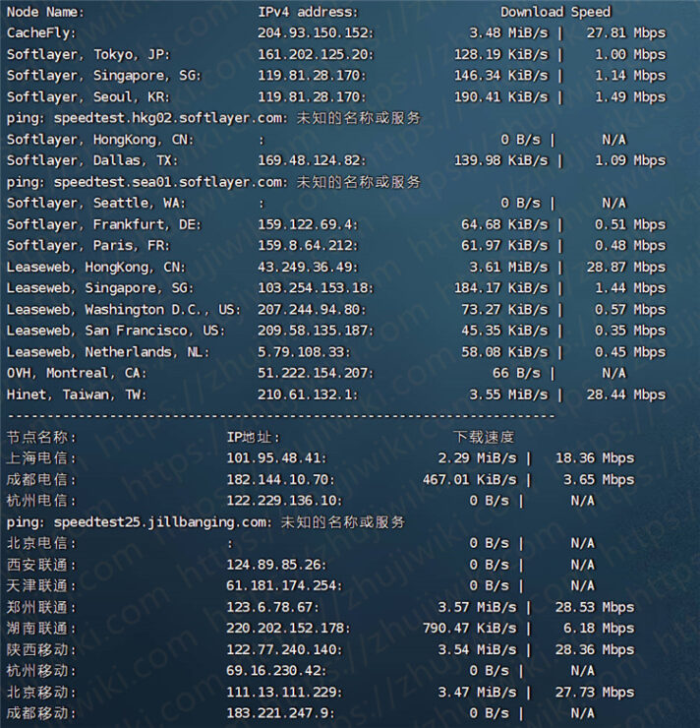
Task: Click the IP address 169.48.124.82
Action: 312,160
